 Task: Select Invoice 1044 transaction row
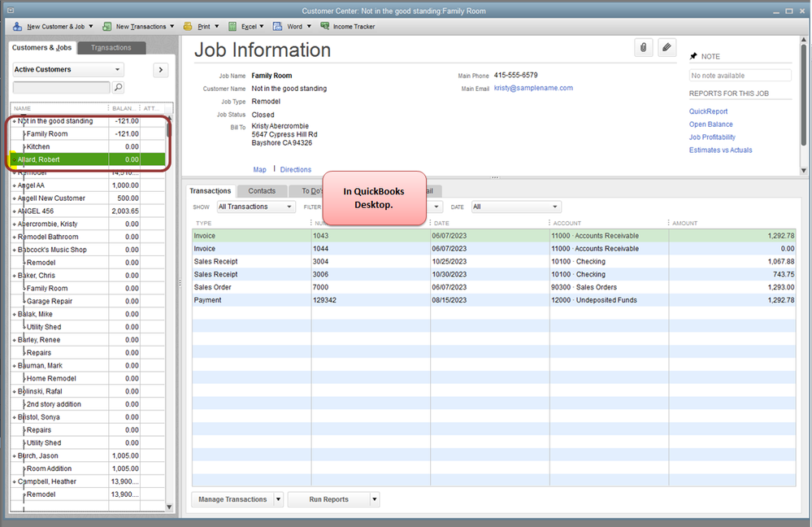(x=493, y=249)
